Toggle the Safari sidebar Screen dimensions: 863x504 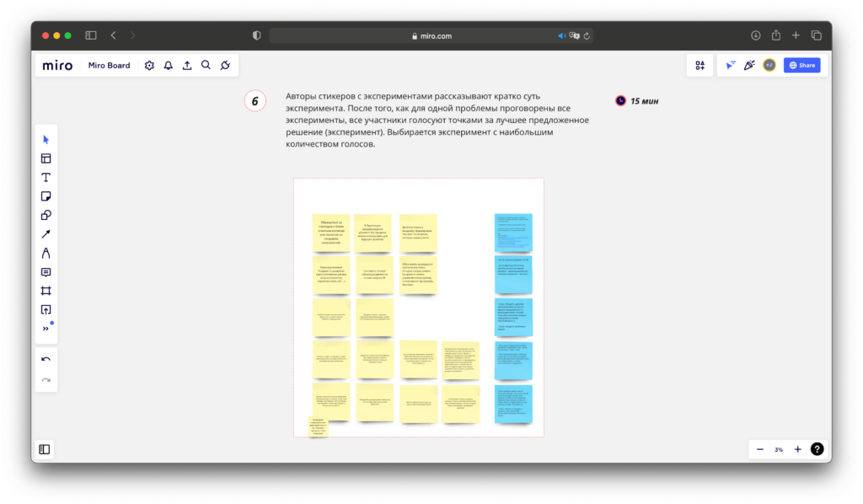tap(91, 35)
